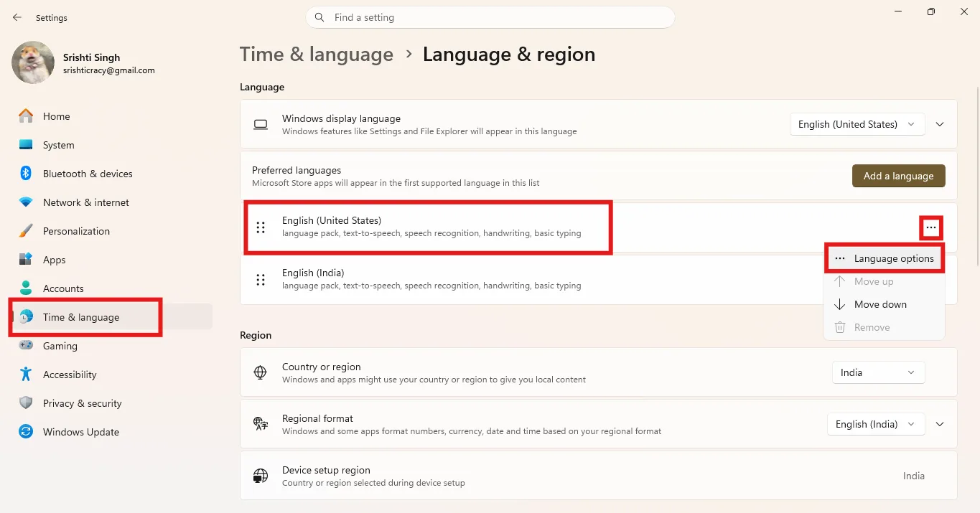Click the Privacy & security shield icon

click(26, 403)
